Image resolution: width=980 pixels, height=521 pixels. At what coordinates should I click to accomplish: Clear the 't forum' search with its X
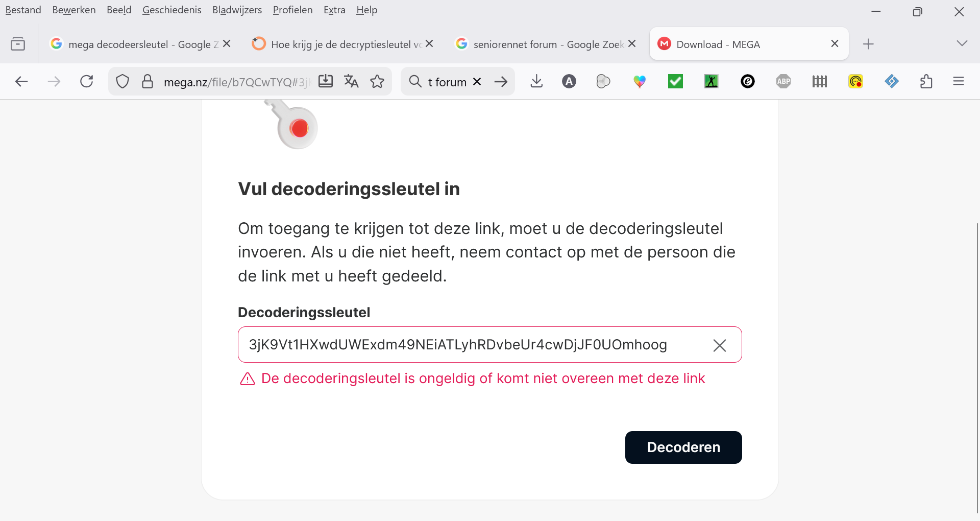(x=477, y=81)
